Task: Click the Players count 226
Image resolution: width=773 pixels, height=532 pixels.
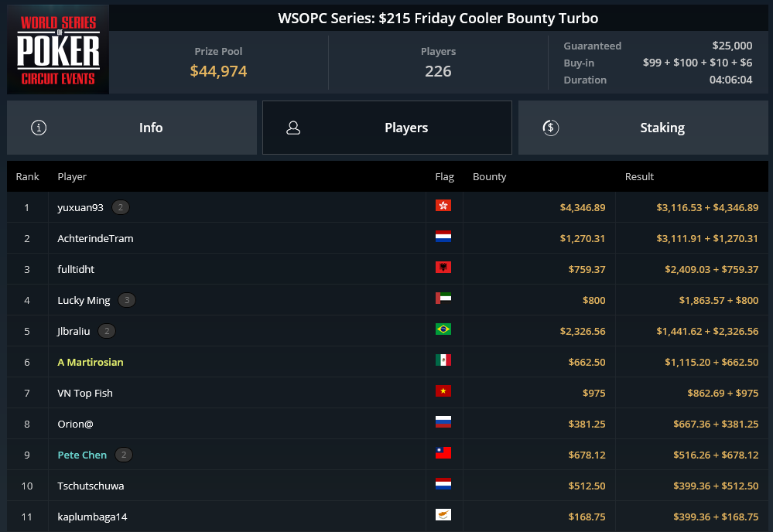Action: coord(438,71)
